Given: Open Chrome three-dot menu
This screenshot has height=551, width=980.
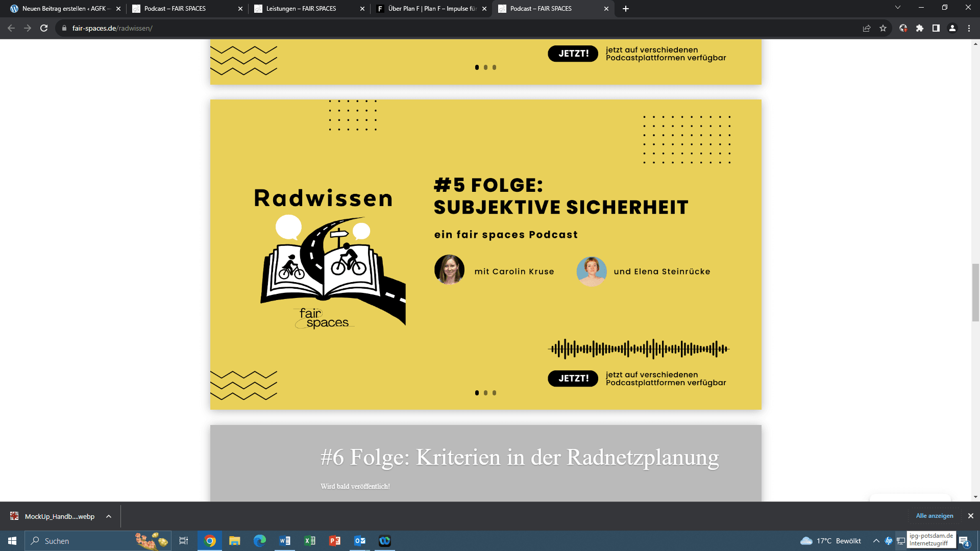Looking at the screenshot, I should click(x=969, y=28).
